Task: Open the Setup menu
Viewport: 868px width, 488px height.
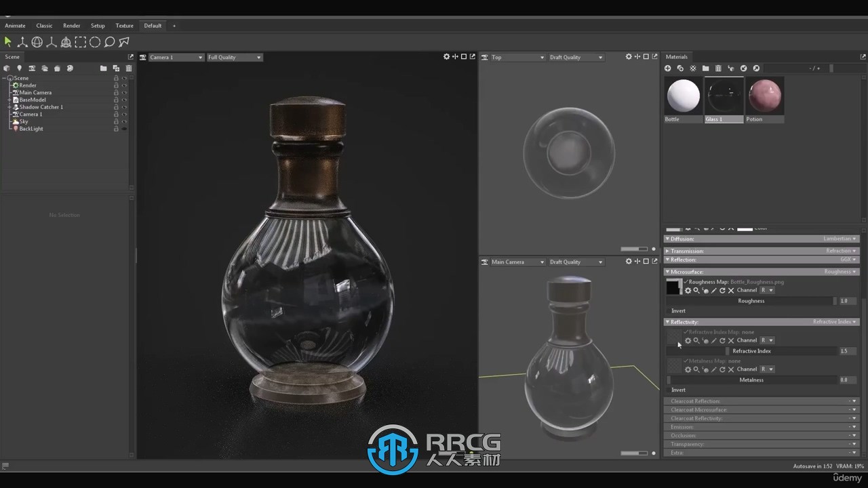Action: point(98,26)
